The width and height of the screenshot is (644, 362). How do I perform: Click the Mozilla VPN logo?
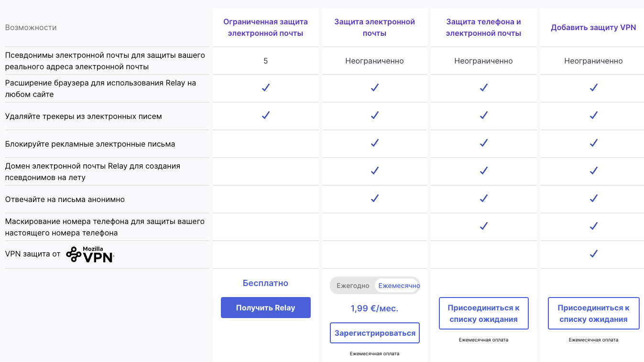click(90, 255)
